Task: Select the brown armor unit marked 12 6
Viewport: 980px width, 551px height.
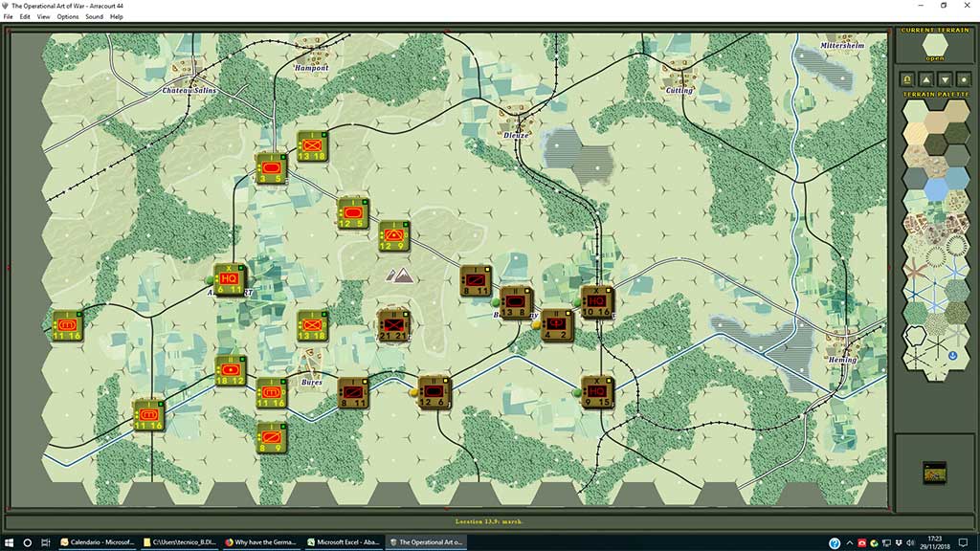Action: pos(434,392)
